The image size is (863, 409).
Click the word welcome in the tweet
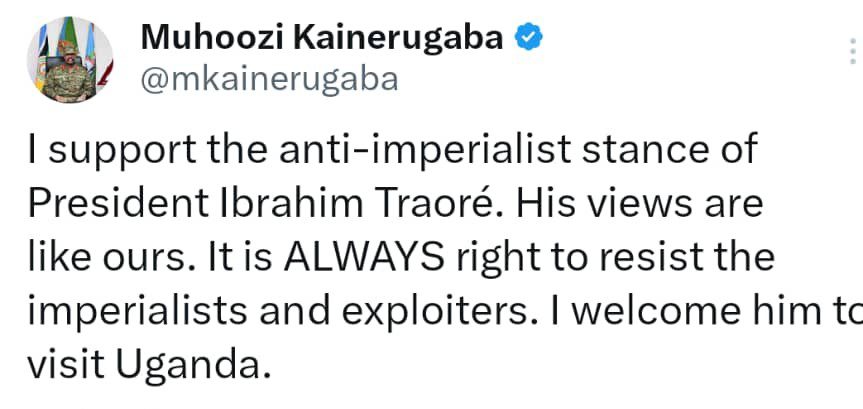coord(654,312)
